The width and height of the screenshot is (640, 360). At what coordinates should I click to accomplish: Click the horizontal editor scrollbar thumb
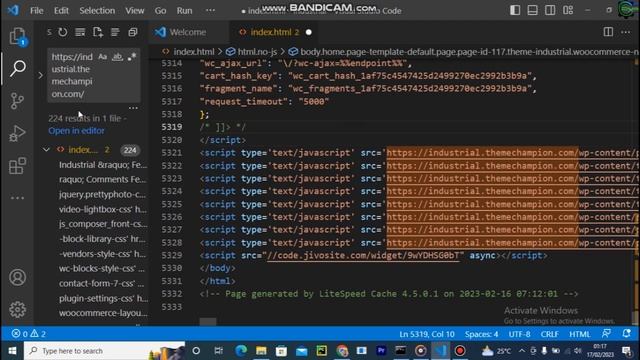208,322
